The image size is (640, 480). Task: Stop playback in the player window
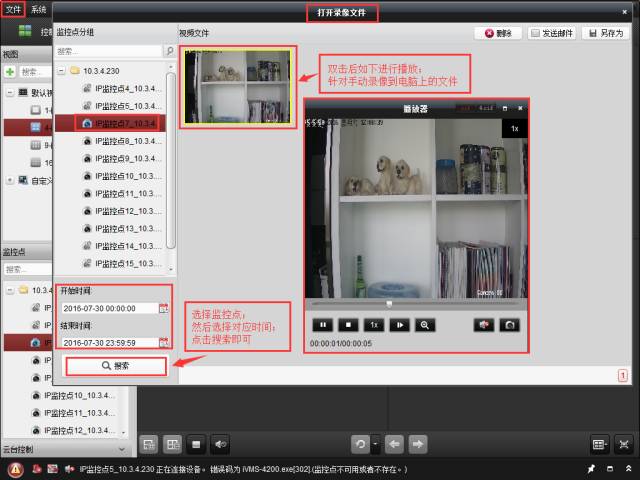348,325
